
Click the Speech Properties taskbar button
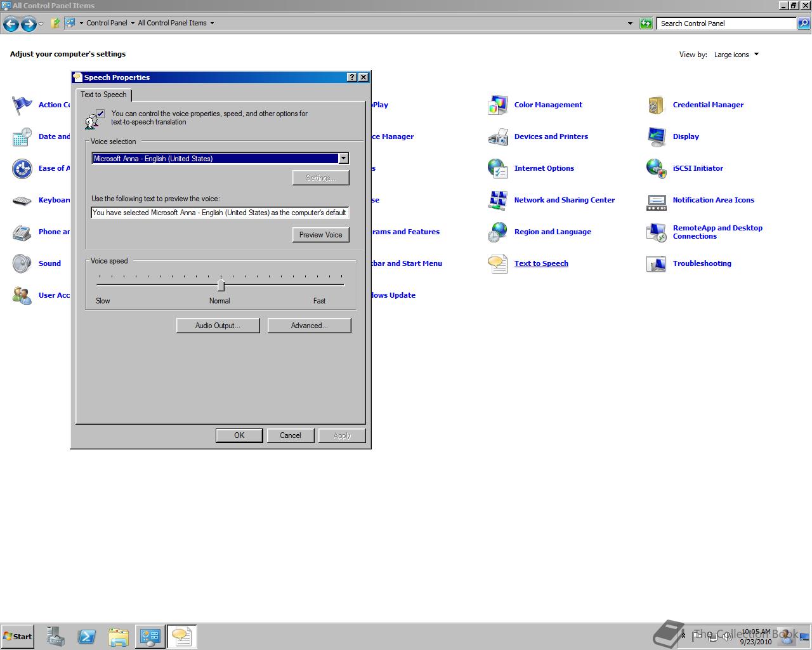tap(182, 636)
